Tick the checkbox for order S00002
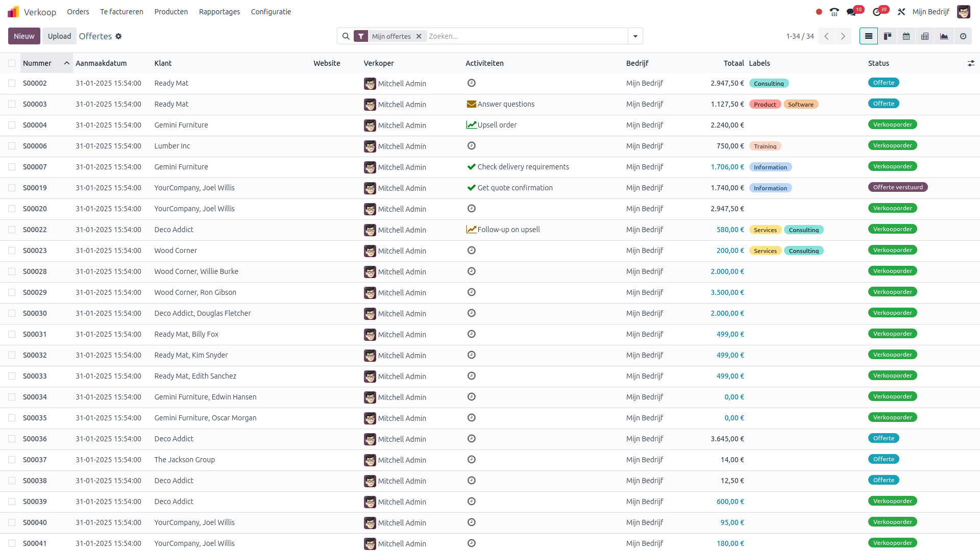Image resolution: width=980 pixels, height=551 pixels. (x=12, y=83)
